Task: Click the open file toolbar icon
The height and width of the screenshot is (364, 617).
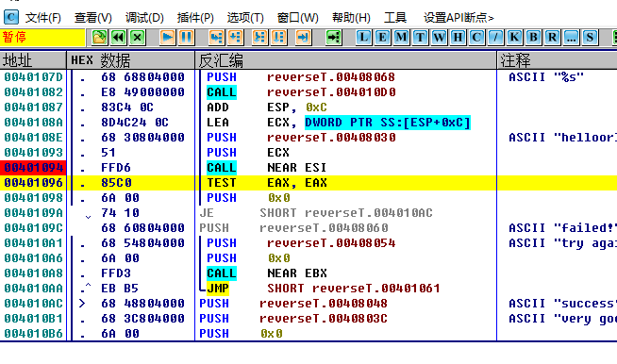Action: [x=100, y=38]
